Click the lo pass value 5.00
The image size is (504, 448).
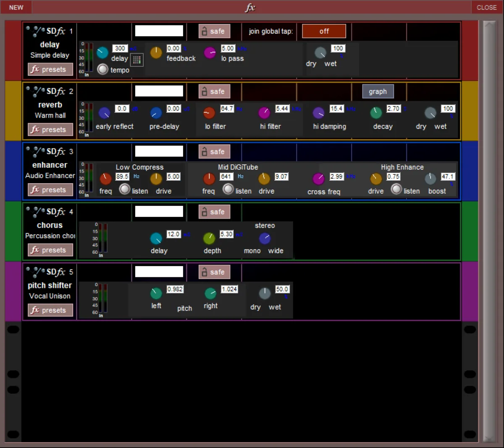pyautogui.click(x=228, y=48)
